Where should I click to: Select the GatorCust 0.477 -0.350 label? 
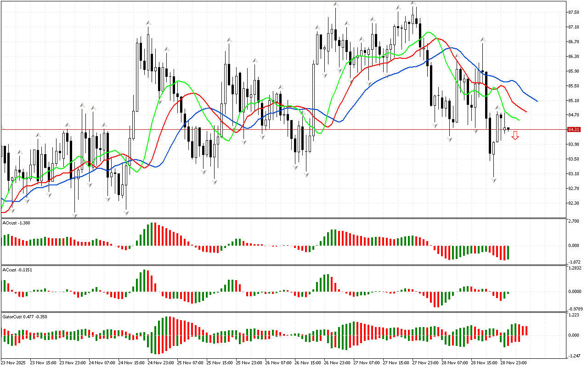25,316
